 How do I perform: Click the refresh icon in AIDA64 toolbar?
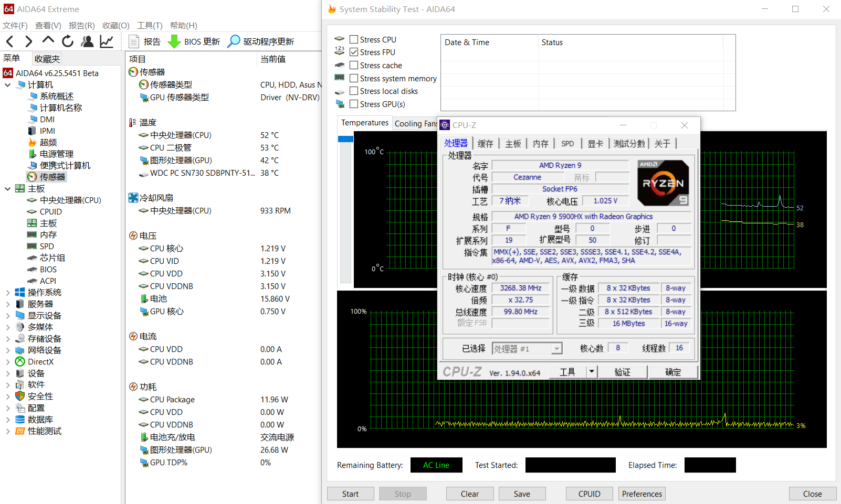pyautogui.click(x=68, y=41)
